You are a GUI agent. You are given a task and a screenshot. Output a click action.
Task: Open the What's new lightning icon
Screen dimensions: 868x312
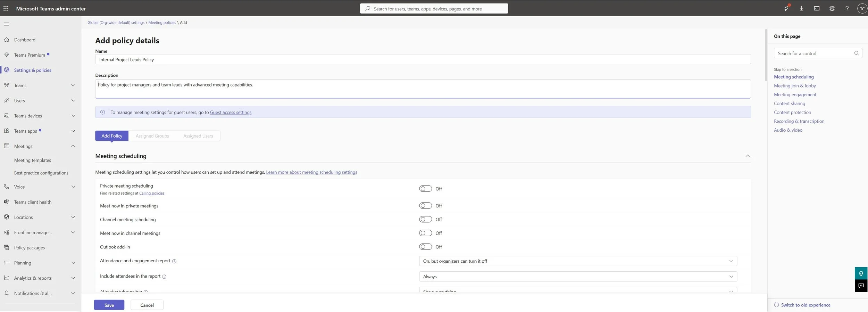[x=786, y=8]
